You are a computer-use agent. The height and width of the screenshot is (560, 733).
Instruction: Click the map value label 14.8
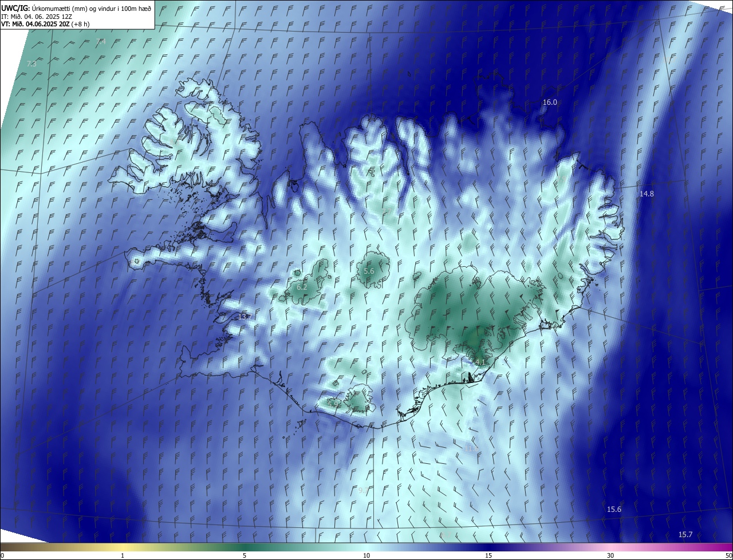647,194
